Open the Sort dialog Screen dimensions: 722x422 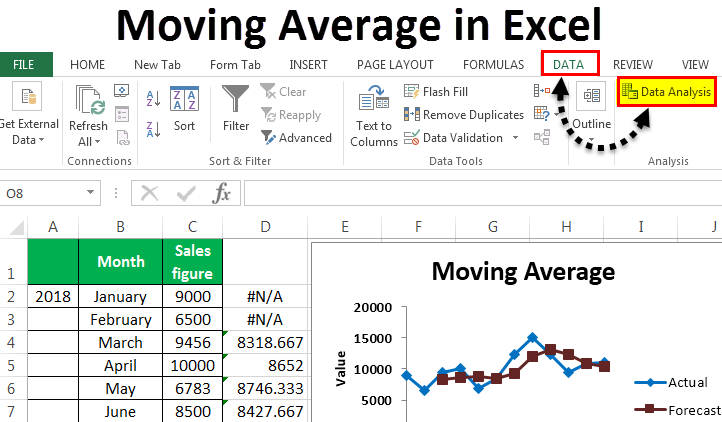184,109
